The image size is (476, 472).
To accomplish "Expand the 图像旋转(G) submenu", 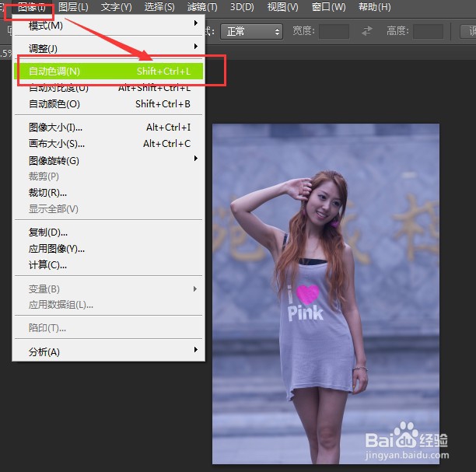I will click(x=108, y=160).
